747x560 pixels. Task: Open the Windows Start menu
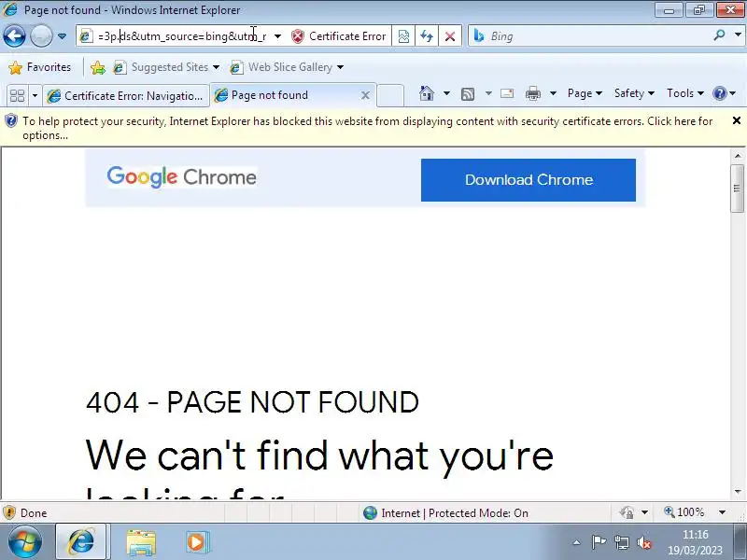coord(25,542)
